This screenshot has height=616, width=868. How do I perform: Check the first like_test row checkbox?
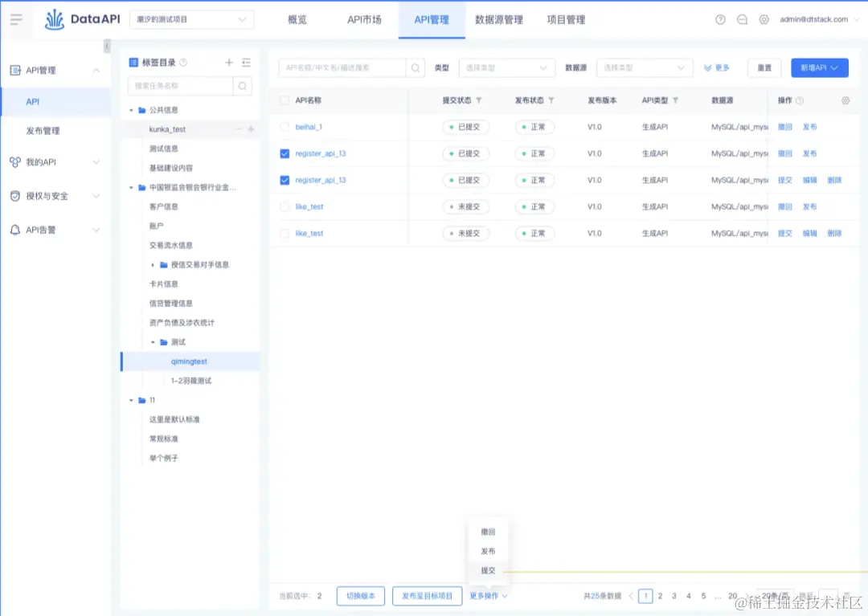285,206
